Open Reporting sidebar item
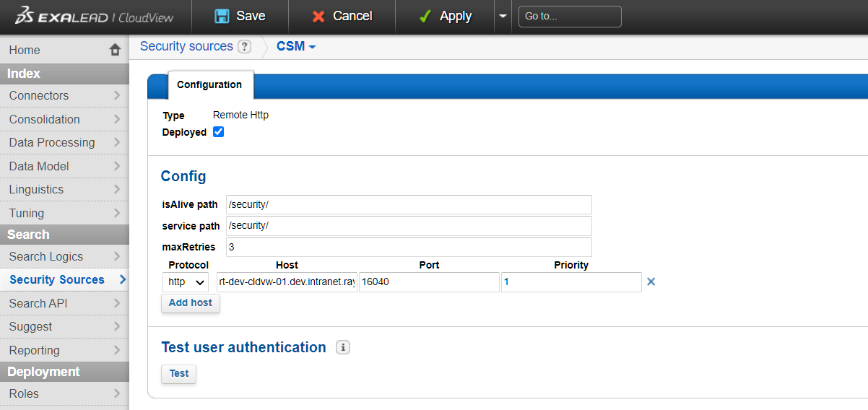 [64, 350]
